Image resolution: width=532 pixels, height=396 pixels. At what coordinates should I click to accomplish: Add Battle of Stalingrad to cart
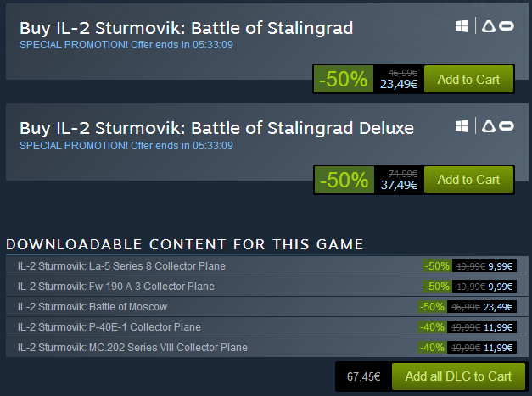click(468, 80)
